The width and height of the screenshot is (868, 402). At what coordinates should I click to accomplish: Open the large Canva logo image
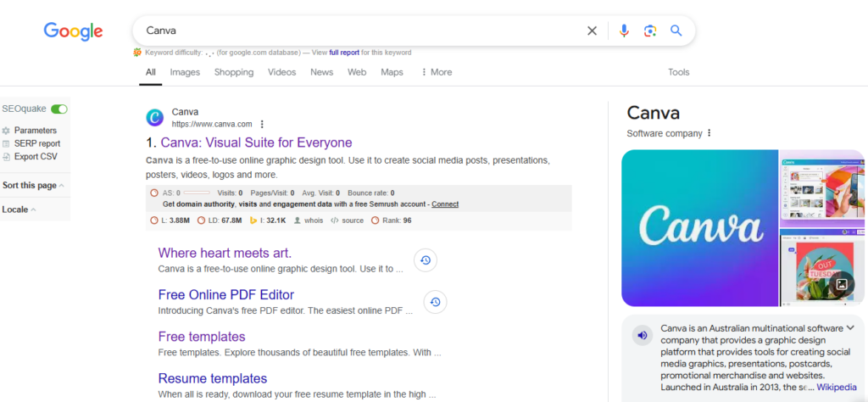(699, 228)
